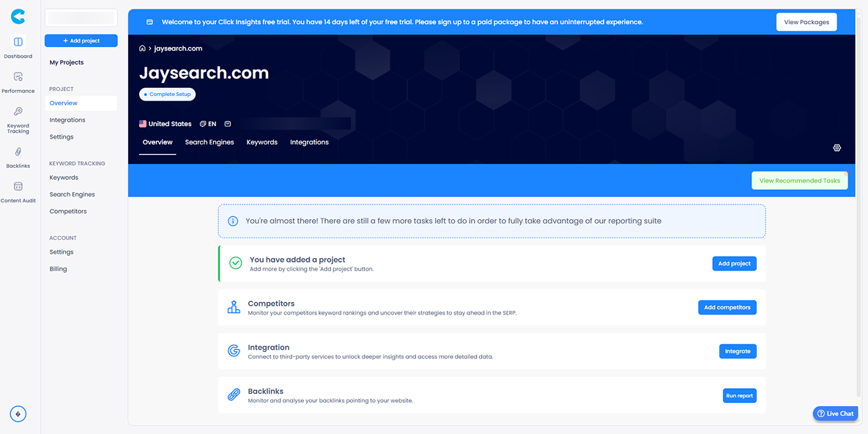Click the jaysearch.com breadcrumb link

(x=178, y=48)
